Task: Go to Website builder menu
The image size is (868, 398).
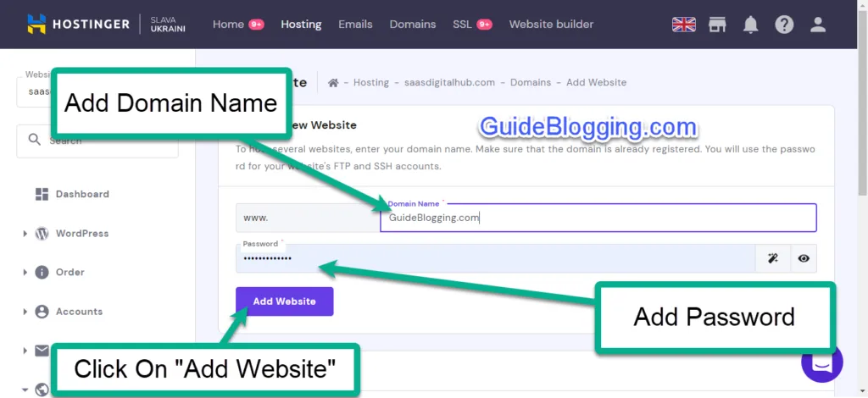Action: tap(551, 25)
